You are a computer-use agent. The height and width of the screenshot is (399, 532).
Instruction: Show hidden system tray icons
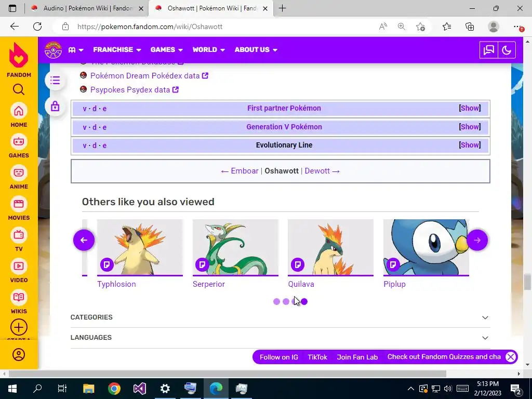[410, 389]
